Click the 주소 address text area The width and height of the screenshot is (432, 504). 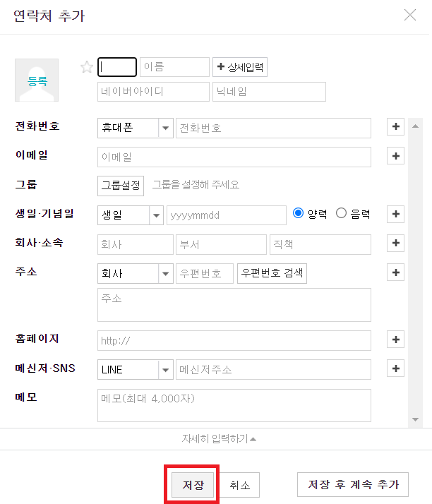point(234,305)
